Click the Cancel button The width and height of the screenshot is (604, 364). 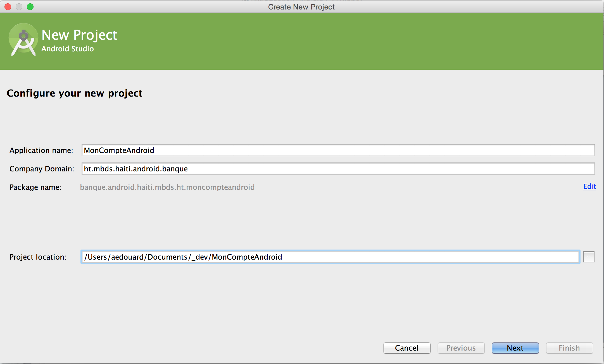coord(407,348)
